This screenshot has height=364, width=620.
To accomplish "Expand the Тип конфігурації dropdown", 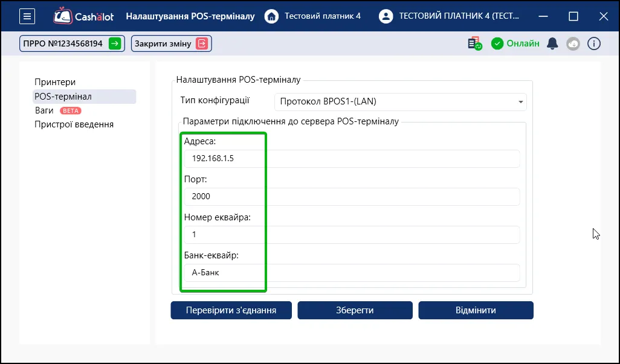I will tap(401, 102).
